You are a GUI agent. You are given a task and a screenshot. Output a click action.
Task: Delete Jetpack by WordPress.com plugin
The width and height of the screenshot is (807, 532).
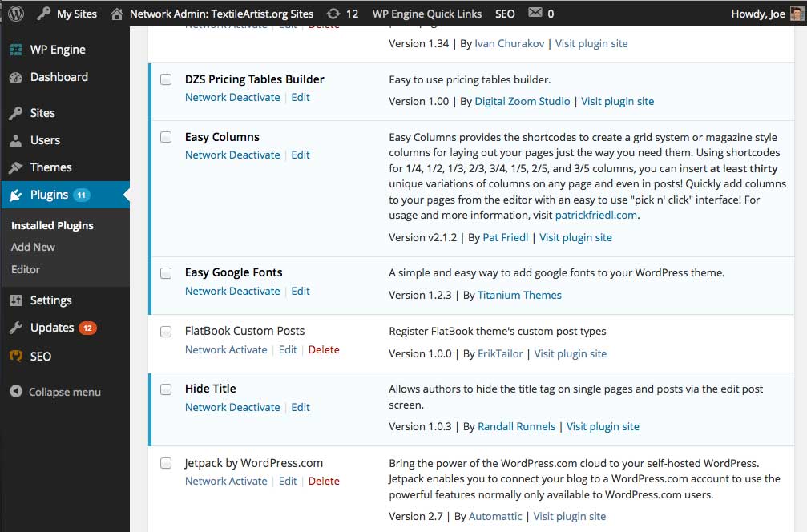[324, 481]
